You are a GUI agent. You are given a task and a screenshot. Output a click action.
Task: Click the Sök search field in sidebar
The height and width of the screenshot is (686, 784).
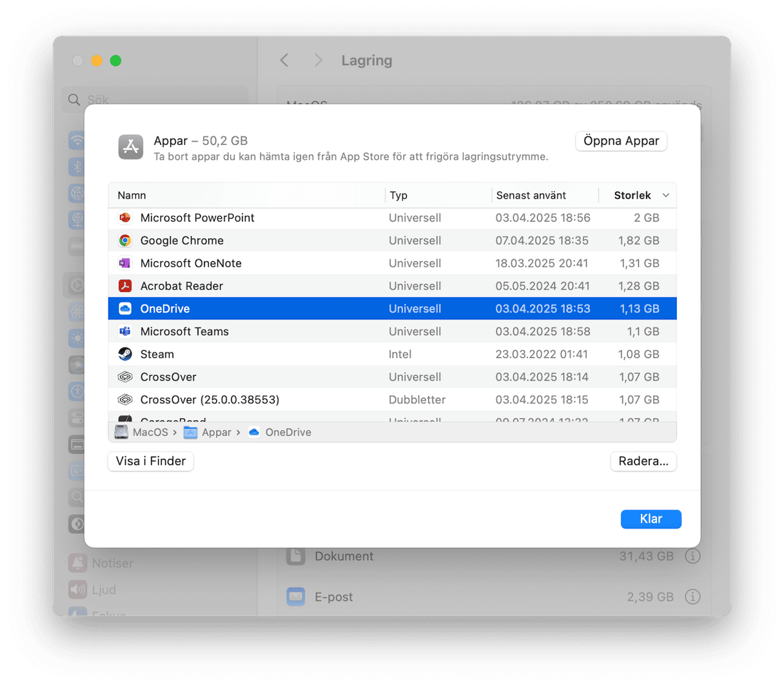pyautogui.click(x=155, y=100)
